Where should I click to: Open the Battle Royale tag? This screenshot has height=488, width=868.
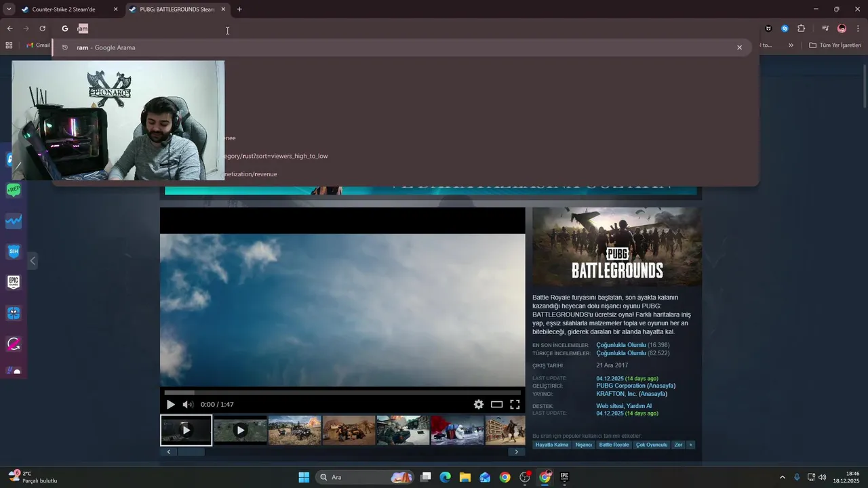click(x=614, y=445)
